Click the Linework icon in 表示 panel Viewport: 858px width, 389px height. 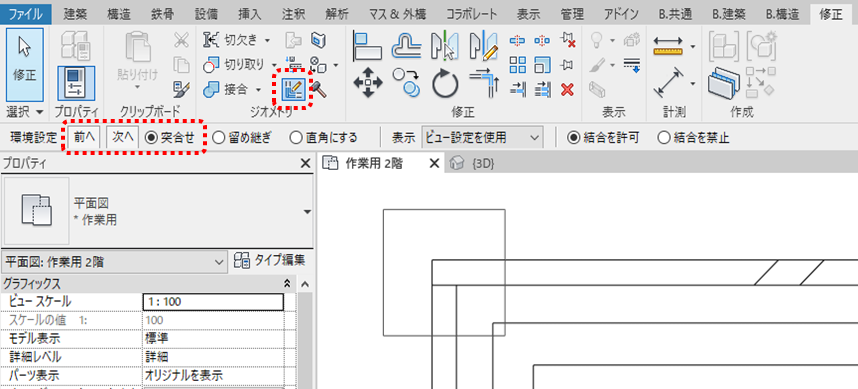click(631, 64)
